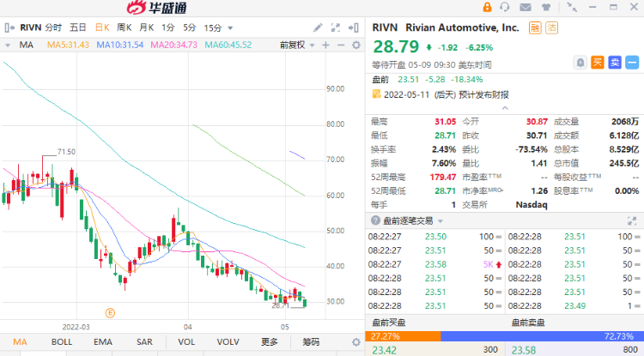The image size is (644, 356).
Task: Switch to 分时 intraday chart
Action: tap(53, 27)
